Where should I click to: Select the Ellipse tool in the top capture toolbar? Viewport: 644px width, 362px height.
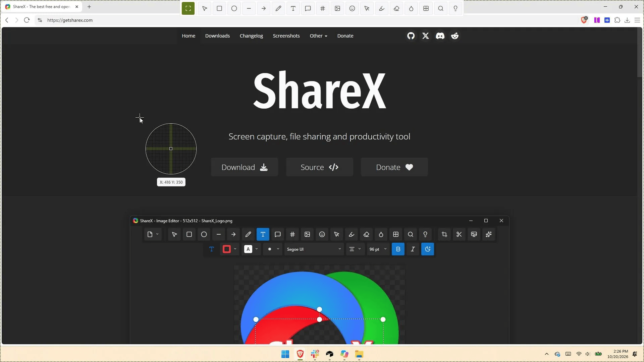click(234, 9)
